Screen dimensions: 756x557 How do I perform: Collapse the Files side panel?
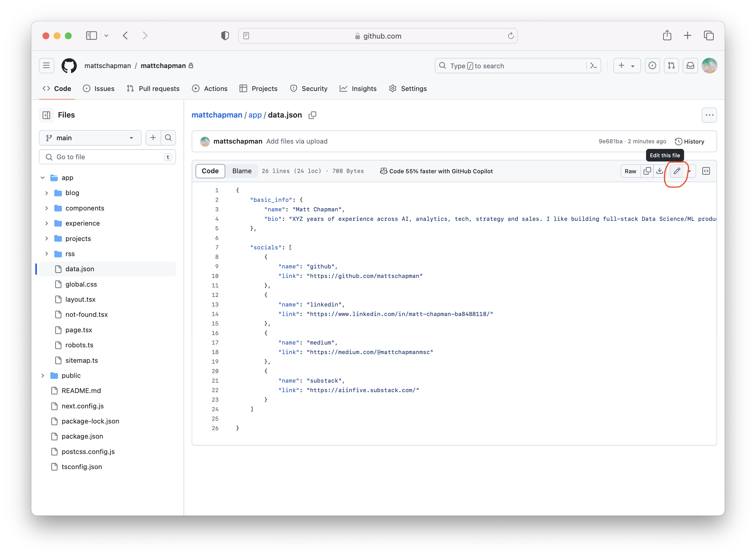click(x=46, y=115)
